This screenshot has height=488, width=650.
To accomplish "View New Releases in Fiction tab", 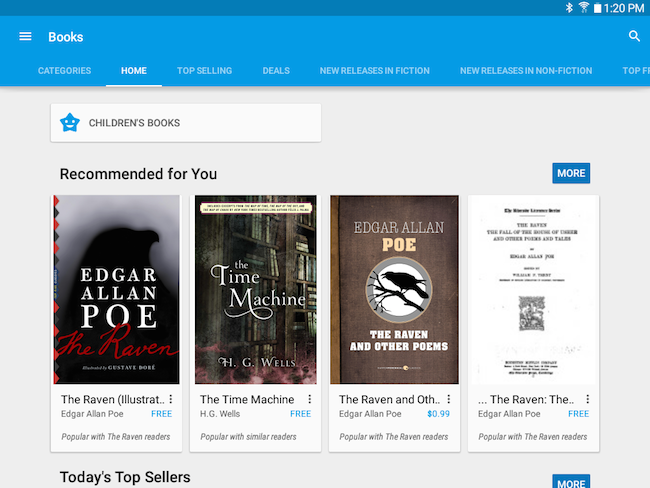I will [375, 71].
